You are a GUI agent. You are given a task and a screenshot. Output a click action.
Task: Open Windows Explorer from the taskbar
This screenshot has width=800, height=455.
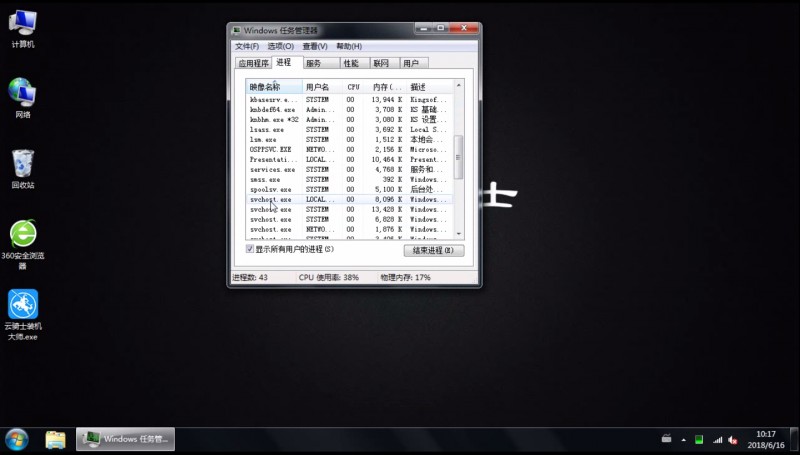[55, 439]
